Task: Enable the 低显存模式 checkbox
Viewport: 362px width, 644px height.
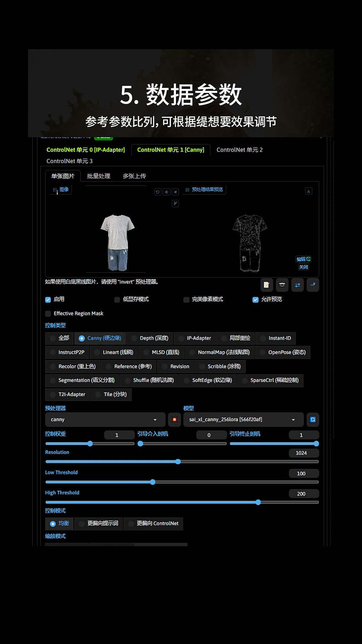Action: 117,300
